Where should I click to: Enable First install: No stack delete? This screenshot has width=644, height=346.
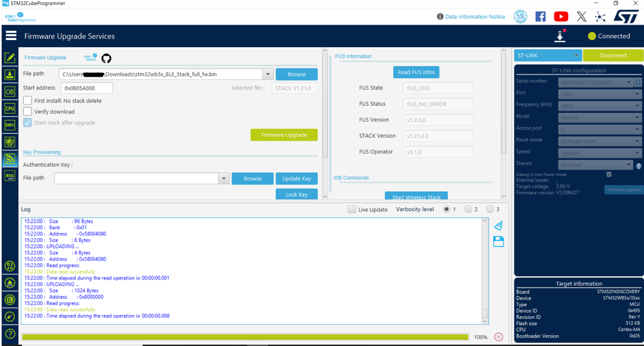pyautogui.click(x=28, y=101)
